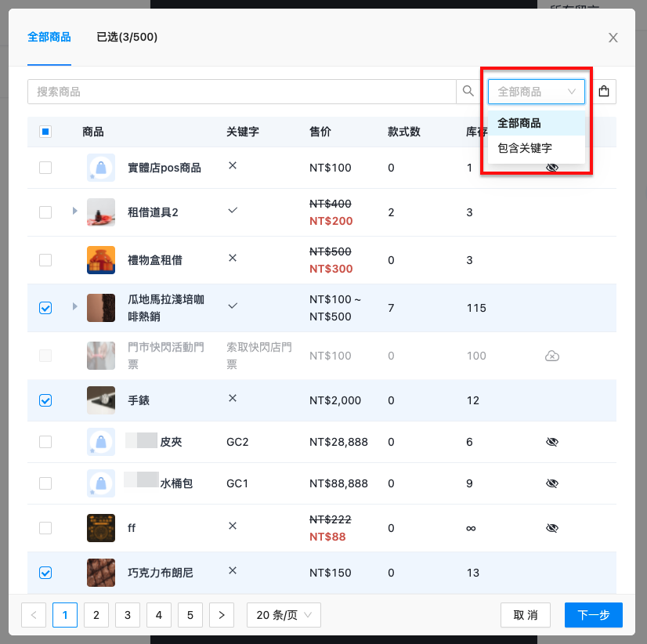Select 全部商品 option in dropdown list
This screenshot has width=647, height=644.
(x=536, y=123)
